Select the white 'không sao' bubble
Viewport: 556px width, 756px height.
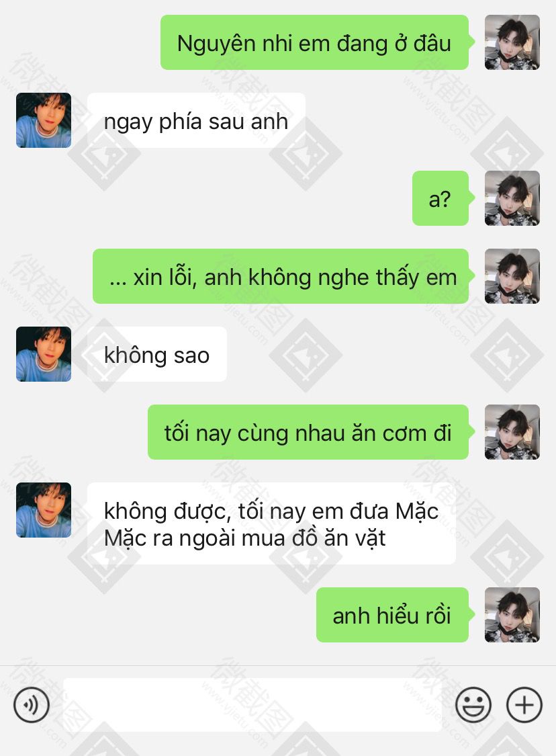[156, 354]
